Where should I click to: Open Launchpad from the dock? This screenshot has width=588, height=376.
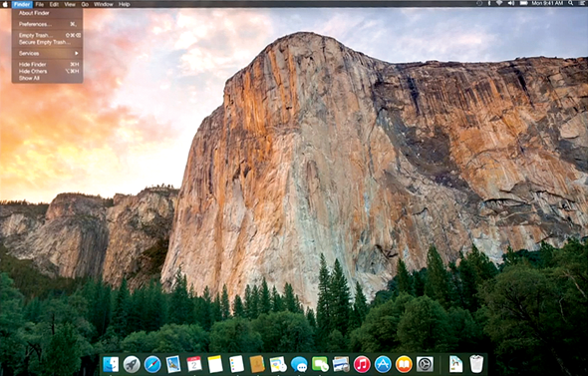click(x=132, y=364)
